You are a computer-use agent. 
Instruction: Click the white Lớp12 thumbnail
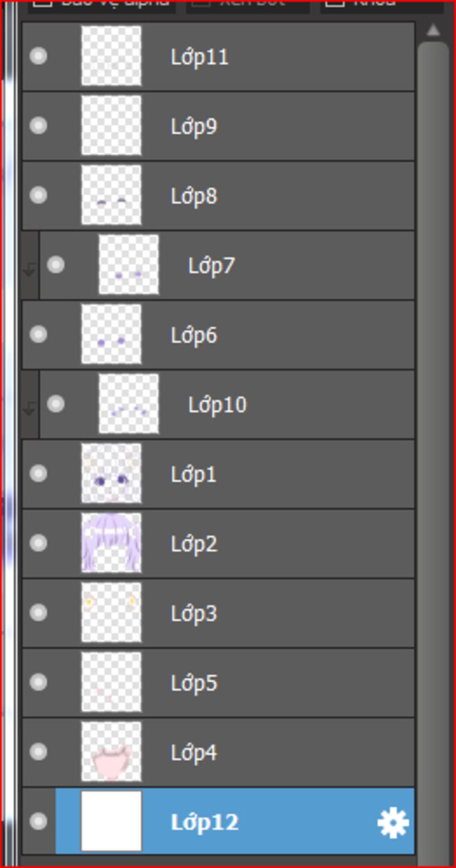point(111,821)
